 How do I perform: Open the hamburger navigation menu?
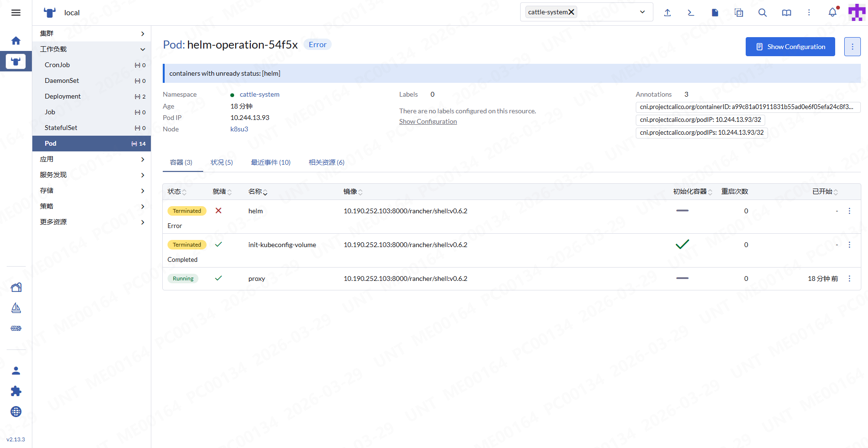16,13
